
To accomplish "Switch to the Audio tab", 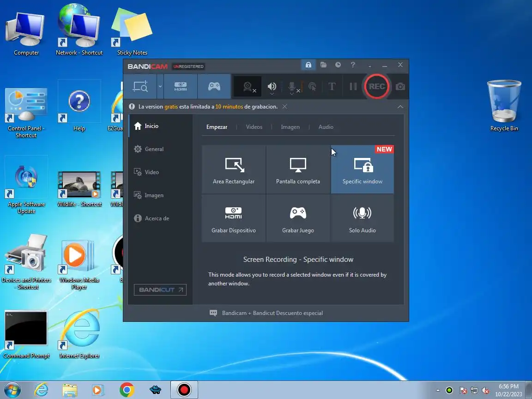I will [326, 127].
